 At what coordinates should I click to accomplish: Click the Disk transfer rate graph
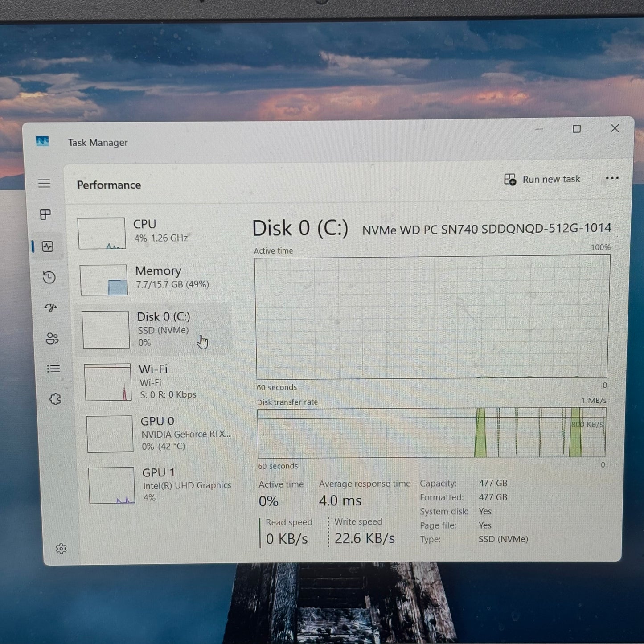click(x=431, y=433)
